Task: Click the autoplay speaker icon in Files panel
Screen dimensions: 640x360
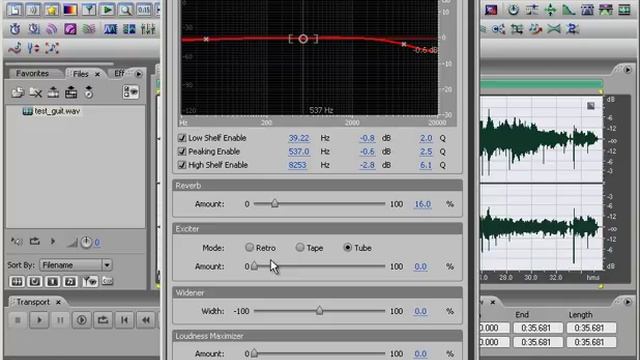Action: [x=16, y=242]
